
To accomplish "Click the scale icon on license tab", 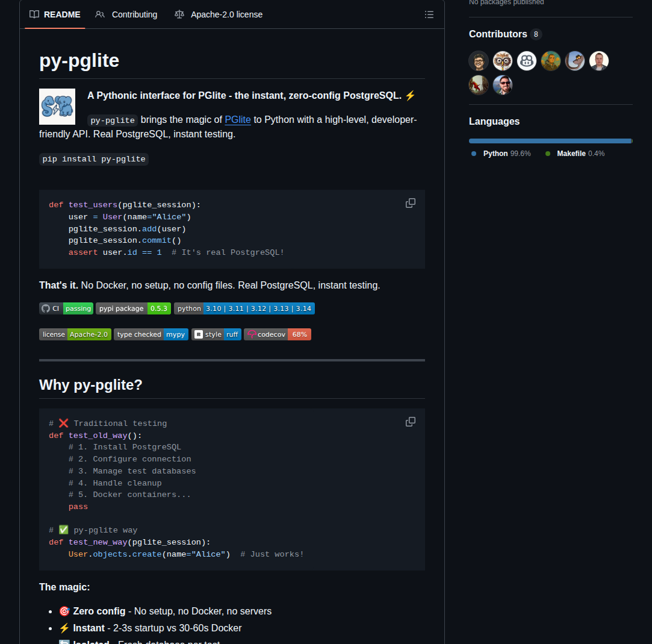I will [179, 14].
